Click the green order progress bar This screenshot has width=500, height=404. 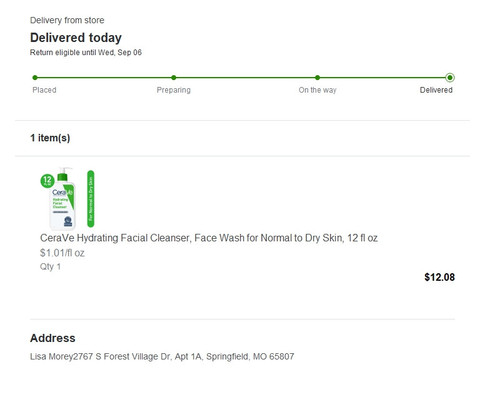tap(242, 78)
